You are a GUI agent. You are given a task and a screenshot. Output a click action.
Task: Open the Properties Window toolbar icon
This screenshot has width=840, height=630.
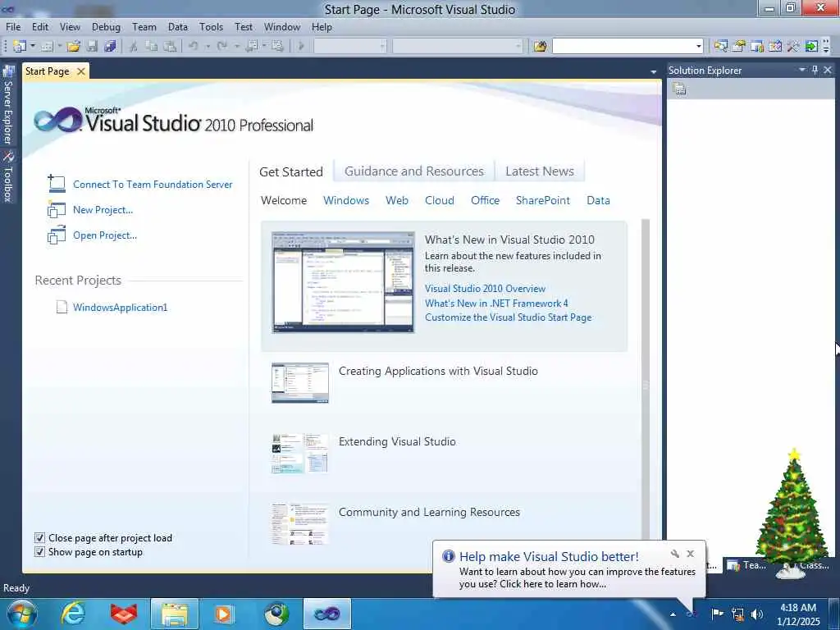(739, 47)
